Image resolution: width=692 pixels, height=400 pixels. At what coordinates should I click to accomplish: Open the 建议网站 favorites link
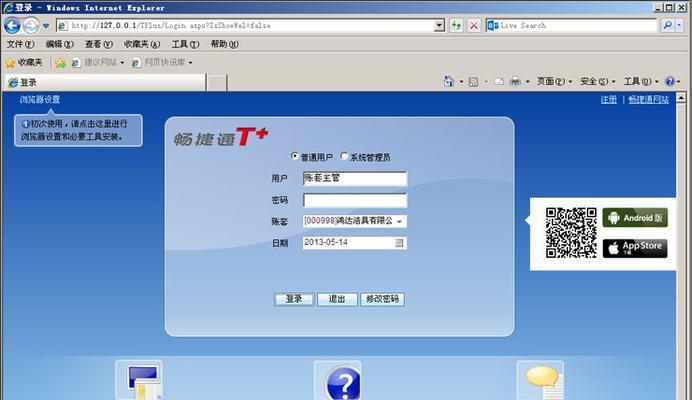click(98, 63)
